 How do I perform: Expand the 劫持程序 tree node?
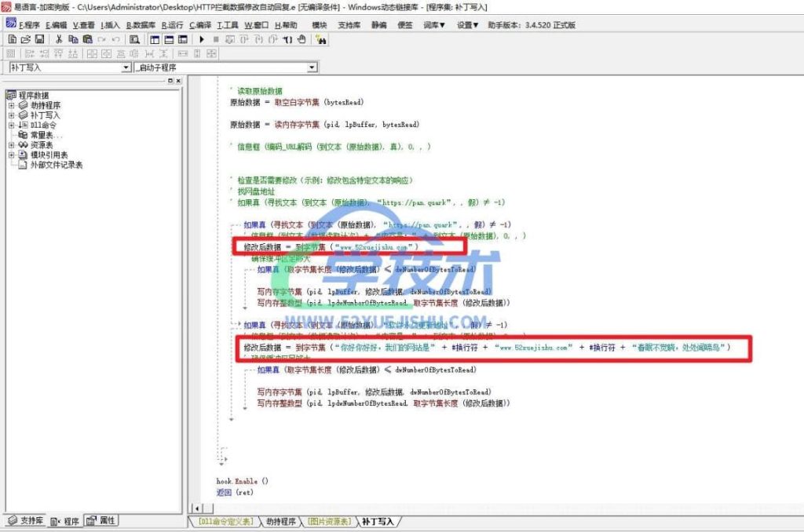point(12,105)
